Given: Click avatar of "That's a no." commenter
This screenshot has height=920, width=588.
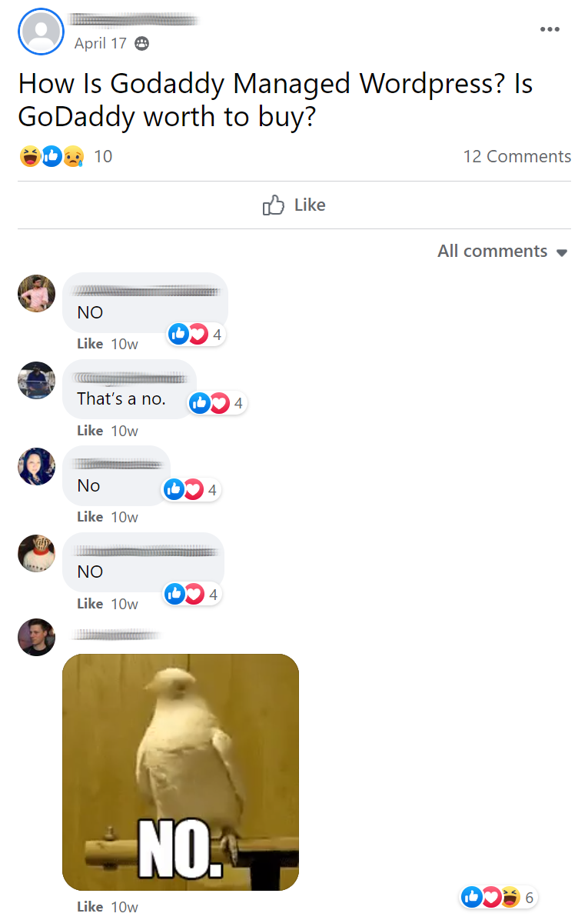Looking at the screenshot, I should pyautogui.click(x=36, y=380).
